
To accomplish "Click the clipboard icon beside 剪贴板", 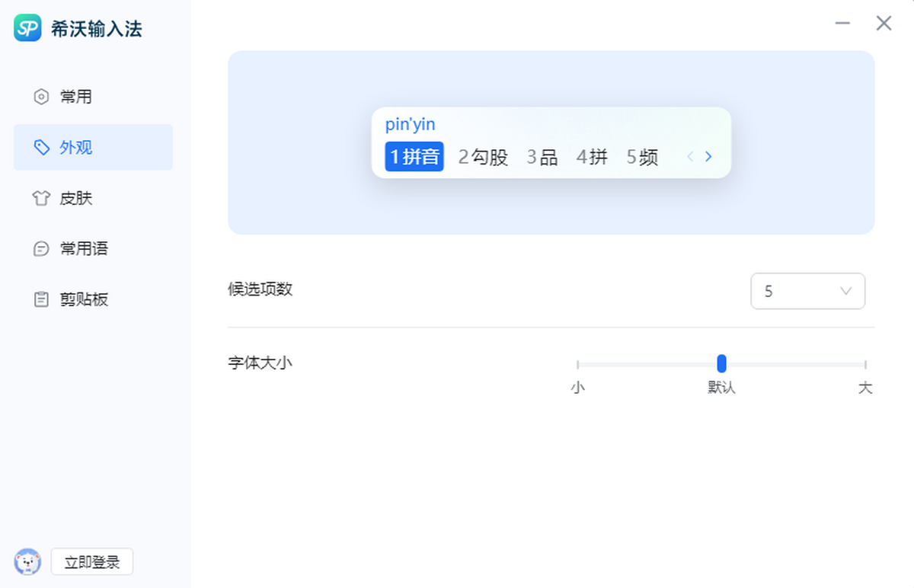I will 41,299.
